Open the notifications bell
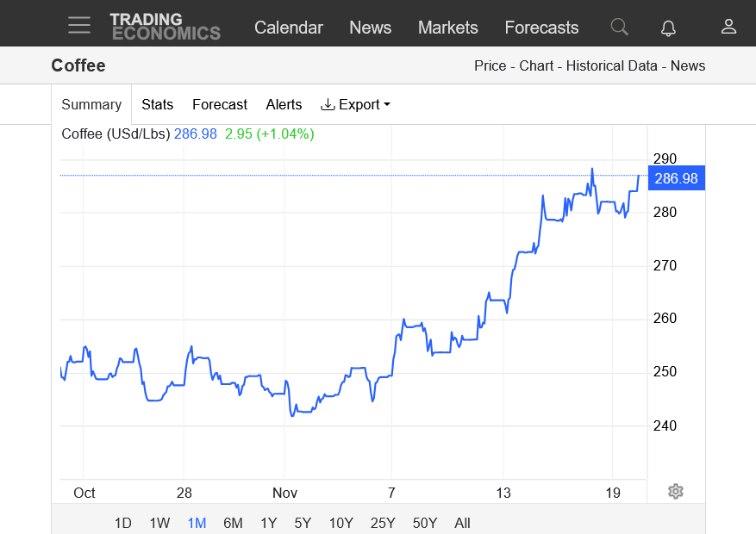This screenshot has height=534, width=756. coord(668,28)
